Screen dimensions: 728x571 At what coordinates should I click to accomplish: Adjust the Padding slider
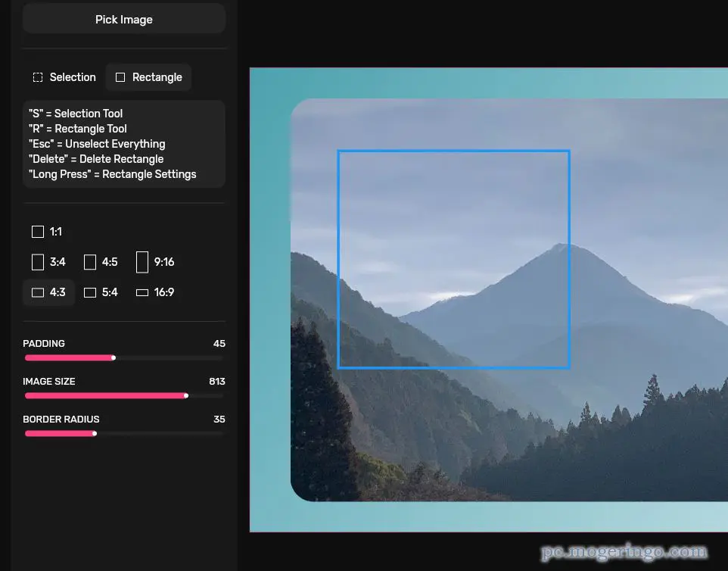point(124,357)
